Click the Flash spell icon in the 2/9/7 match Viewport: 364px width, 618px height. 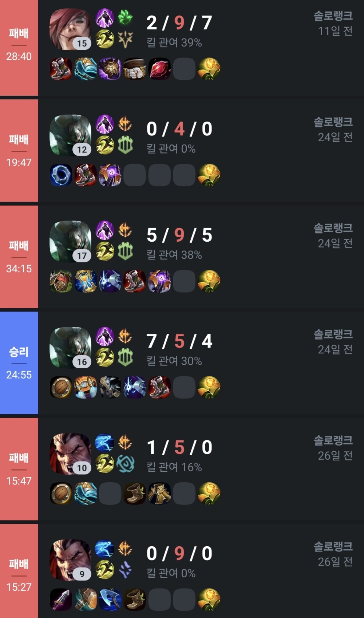point(105,39)
